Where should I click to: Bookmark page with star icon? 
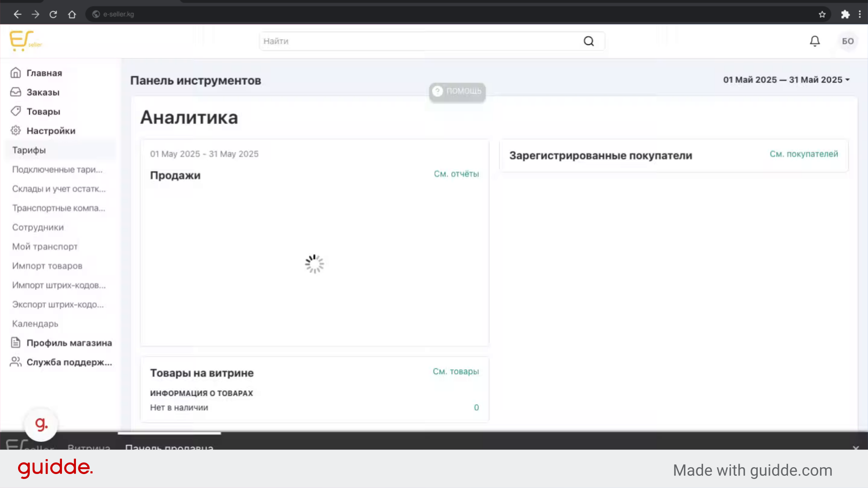tap(822, 14)
